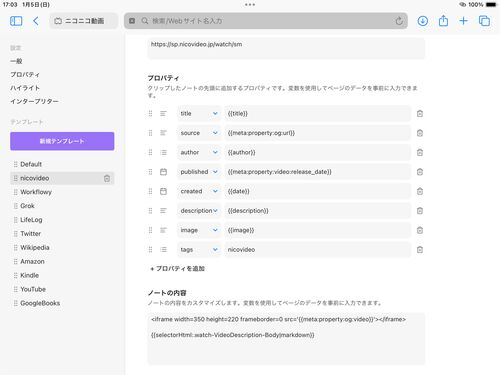Select the Amazon template
This screenshot has width=500, height=375.
pos(62,262)
